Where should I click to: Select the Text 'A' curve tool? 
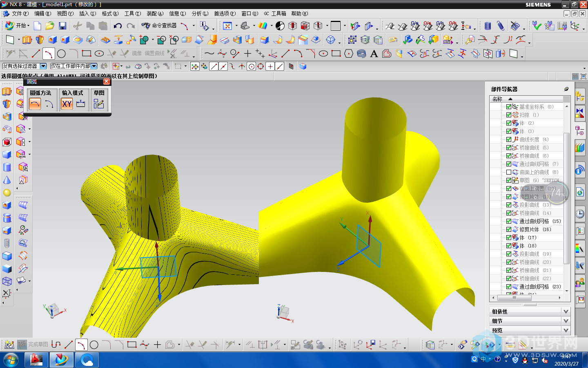[374, 54]
